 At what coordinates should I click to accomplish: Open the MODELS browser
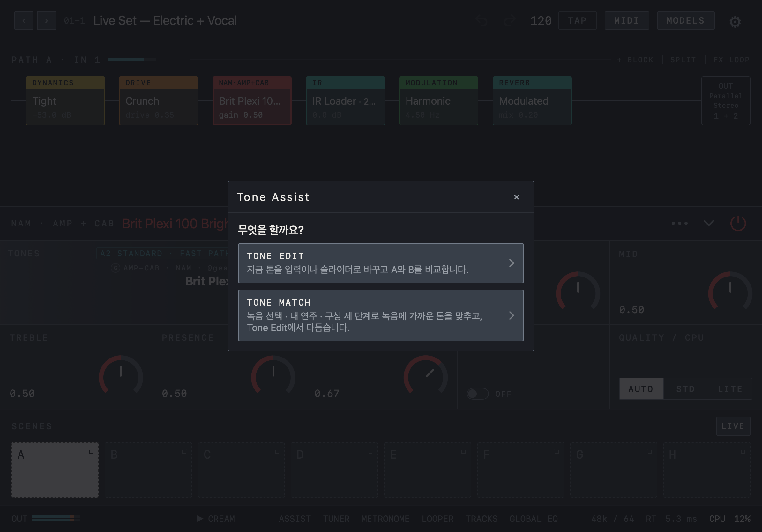click(686, 20)
